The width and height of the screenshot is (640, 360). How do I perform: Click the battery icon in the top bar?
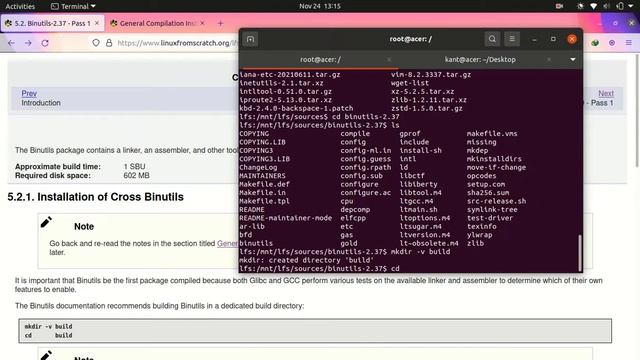(620, 6)
